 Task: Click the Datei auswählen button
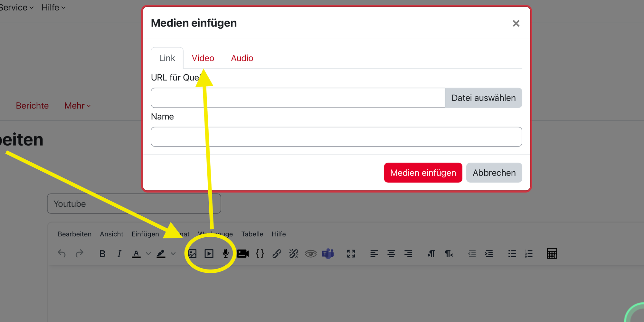point(483,98)
